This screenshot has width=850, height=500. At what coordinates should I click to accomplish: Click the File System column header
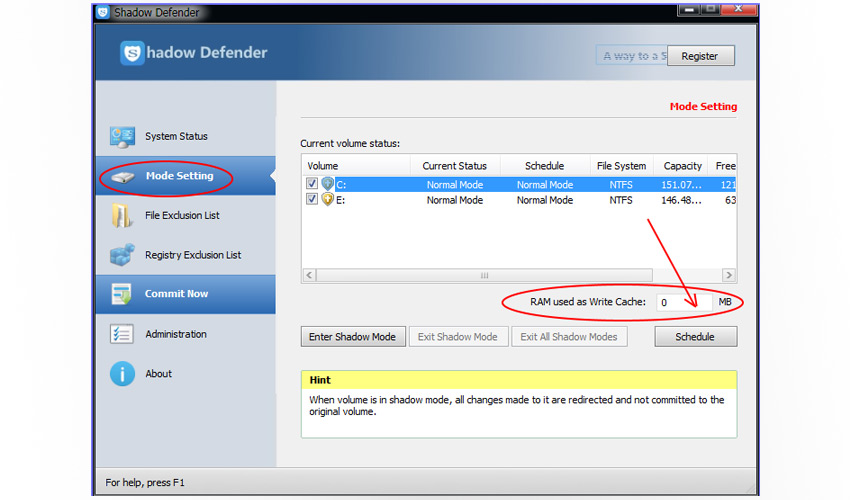pos(621,166)
